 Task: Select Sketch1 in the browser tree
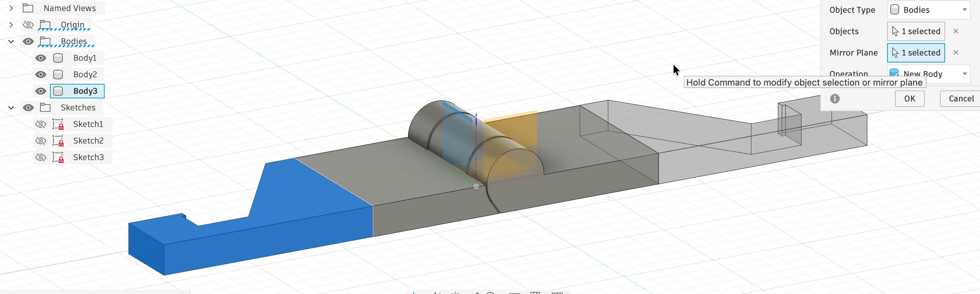(x=88, y=124)
